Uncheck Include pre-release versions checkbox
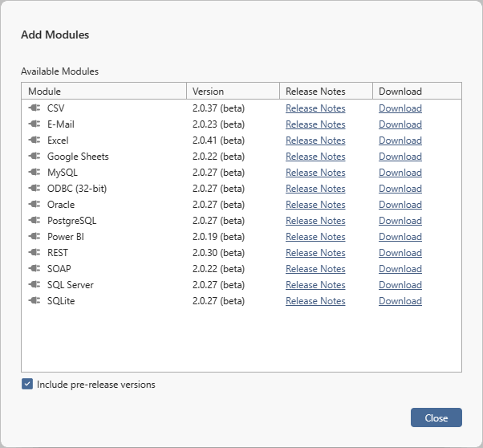 tap(27, 385)
